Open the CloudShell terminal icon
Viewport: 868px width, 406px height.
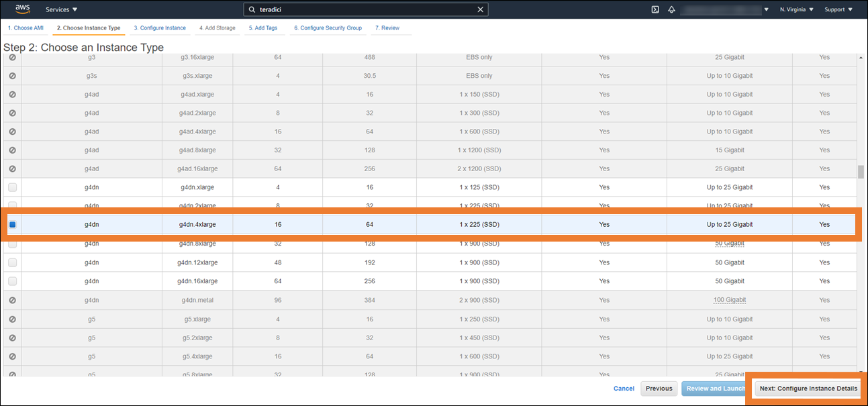point(655,9)
